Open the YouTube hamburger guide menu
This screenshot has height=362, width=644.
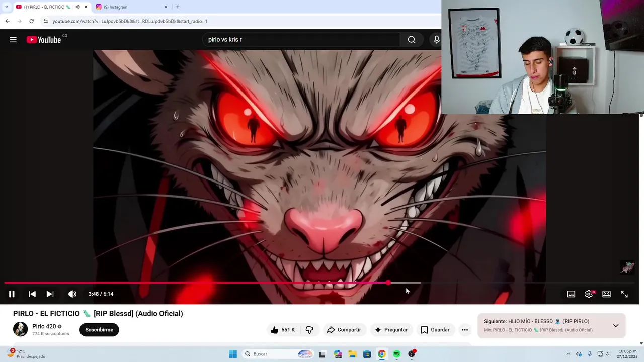[13, 40]
